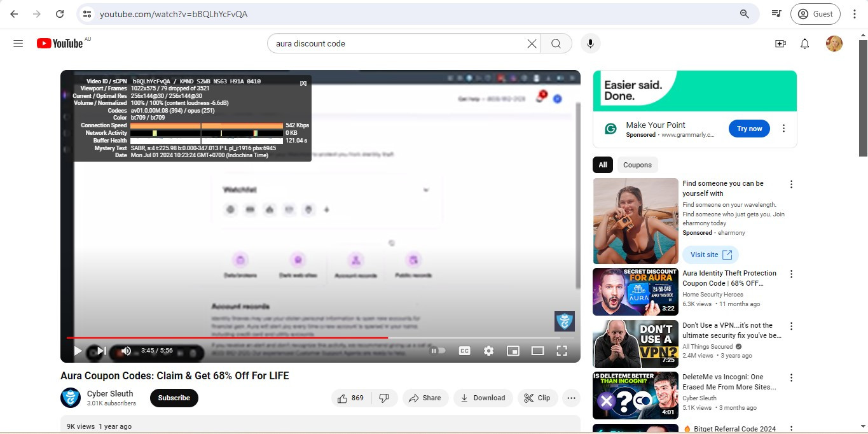Download the video
Screen dimensions: 868x434
click(x=483, y=398)
